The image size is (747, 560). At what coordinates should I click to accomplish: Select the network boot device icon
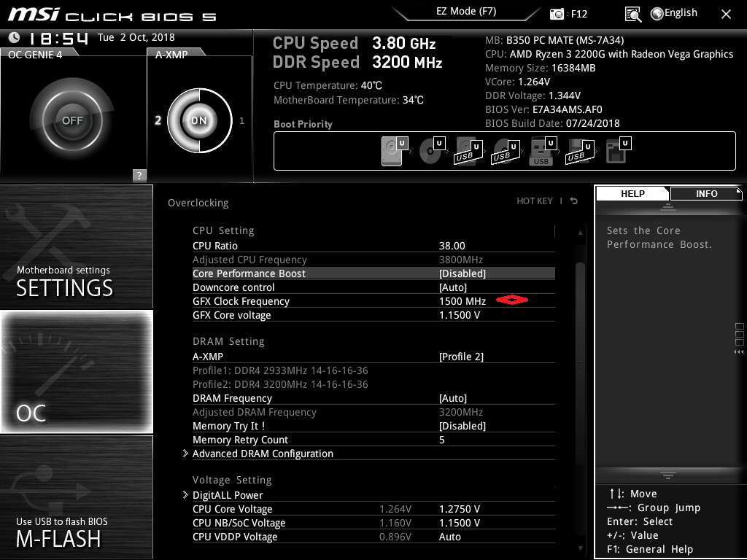(618, 151)
